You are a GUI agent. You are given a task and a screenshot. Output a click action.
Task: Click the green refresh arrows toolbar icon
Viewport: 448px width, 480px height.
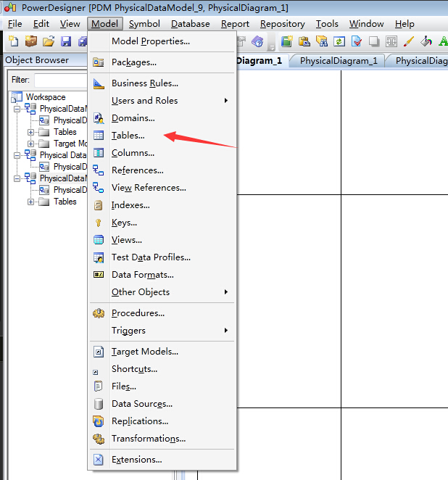point(339,41)
